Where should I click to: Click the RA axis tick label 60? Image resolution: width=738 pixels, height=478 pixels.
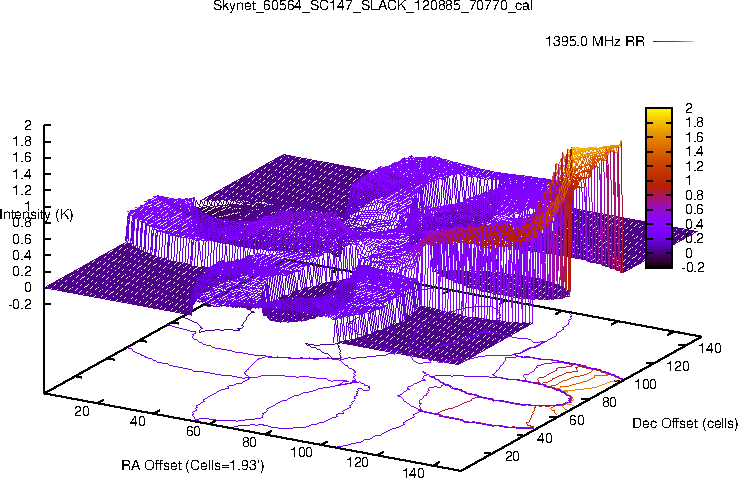[193, 431]
